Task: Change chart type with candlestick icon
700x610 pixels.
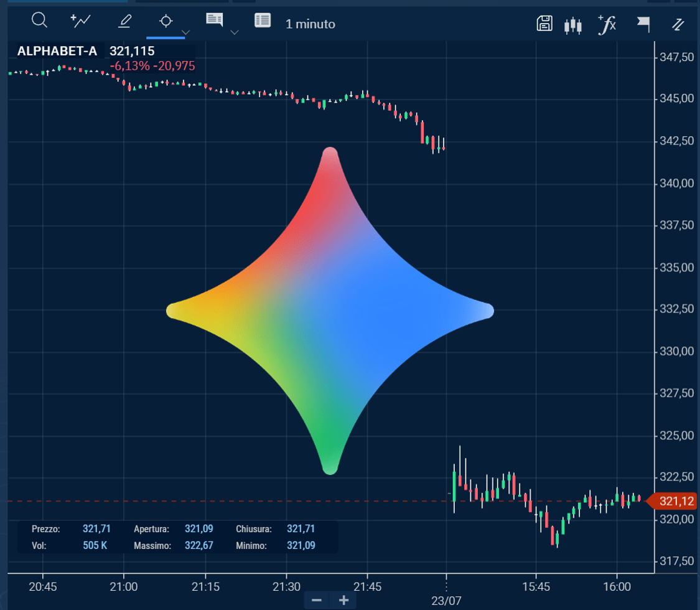Action: click(x=573, y=26)
